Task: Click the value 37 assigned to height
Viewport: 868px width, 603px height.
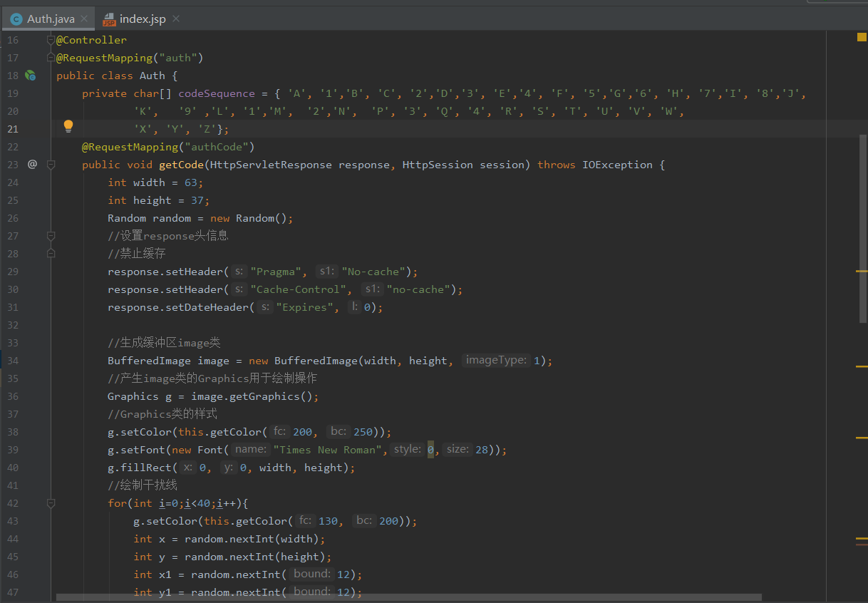Action: tap(197, 200)
